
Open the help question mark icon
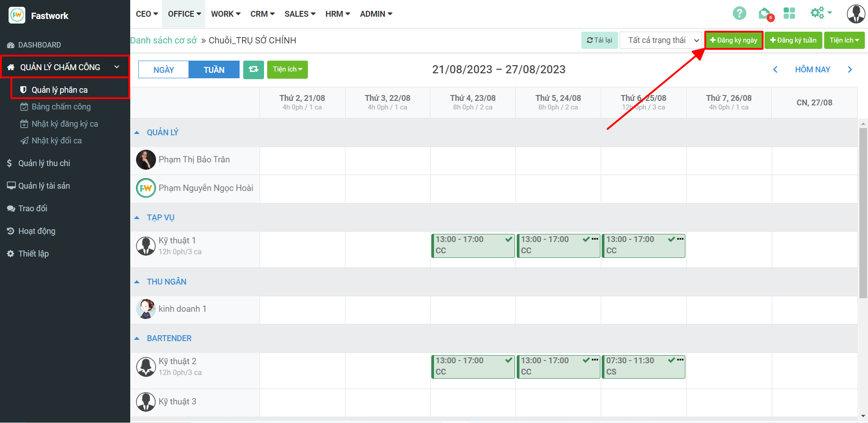click(x=739, y=14)
